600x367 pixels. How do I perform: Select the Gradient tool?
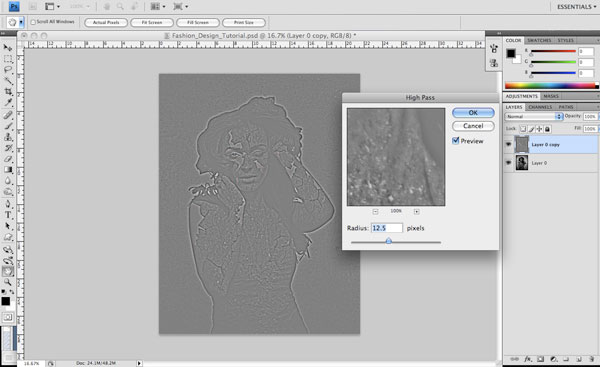click(x=8, y=170)
